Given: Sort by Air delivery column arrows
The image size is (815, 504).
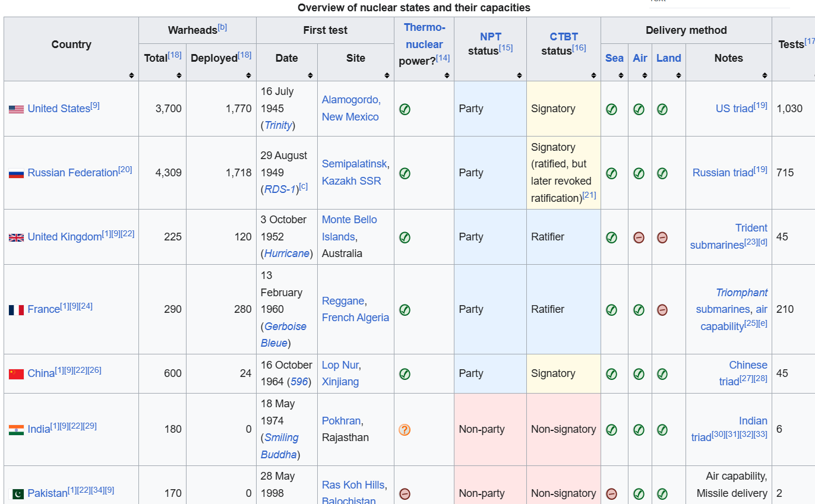Looking at the screenshot, I should pos(645,75).
